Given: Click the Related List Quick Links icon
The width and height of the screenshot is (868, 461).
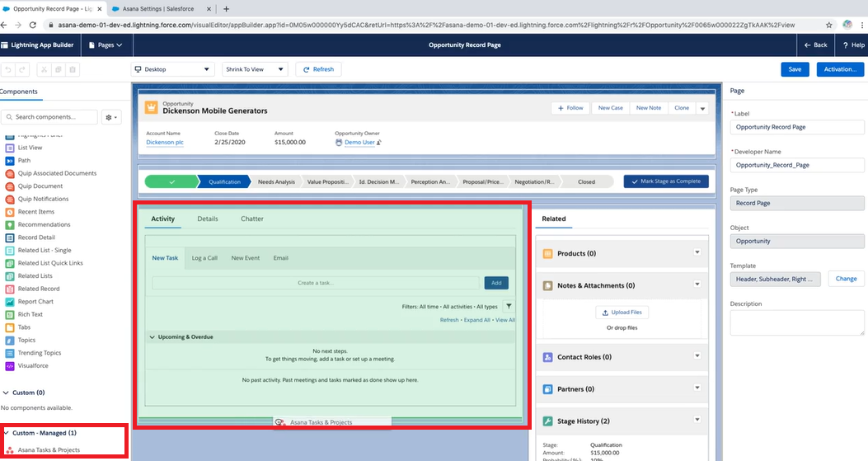Looking at the screenshot, I should pyautogui.click(x=9, y=263).
